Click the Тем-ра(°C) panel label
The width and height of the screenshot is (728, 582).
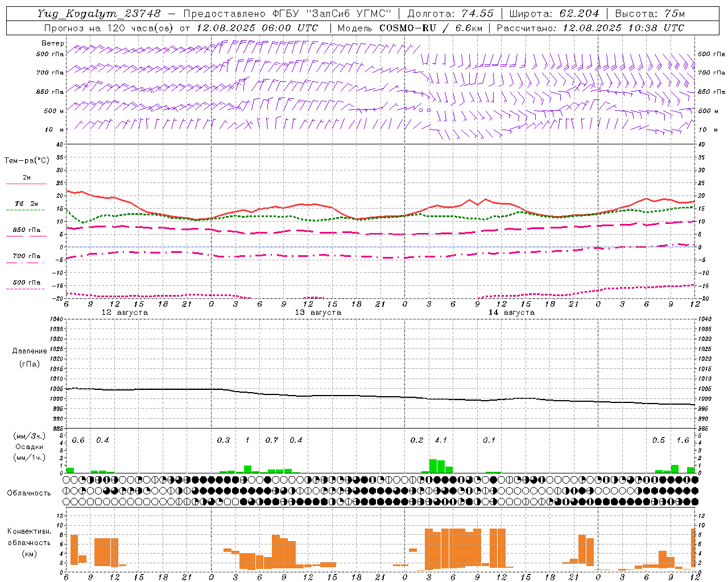(27, 161)
